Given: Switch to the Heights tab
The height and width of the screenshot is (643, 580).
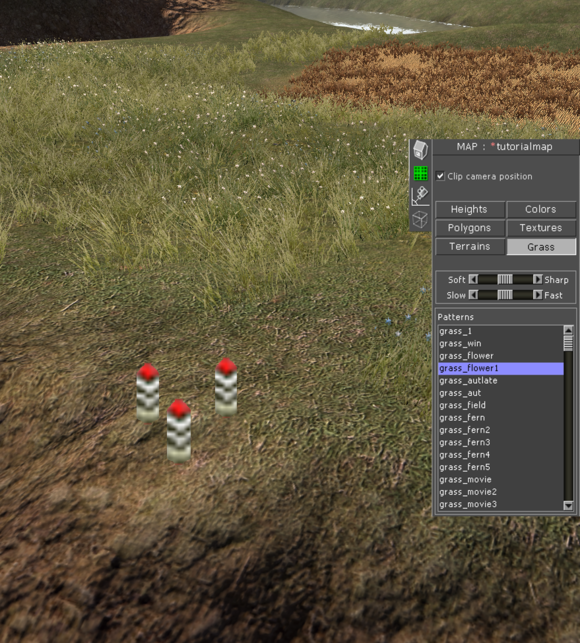Looking at the screenshot, I should [470, 210].
